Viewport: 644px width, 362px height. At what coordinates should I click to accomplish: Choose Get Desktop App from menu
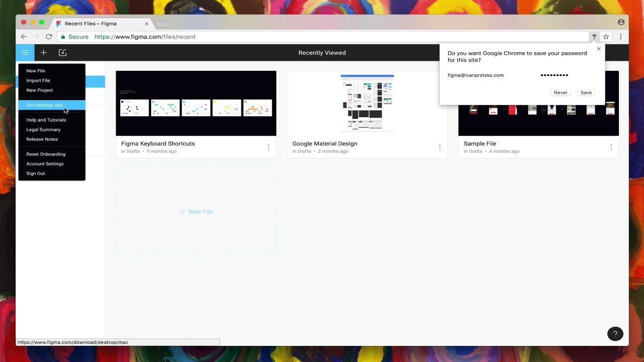tap(52, 105)
